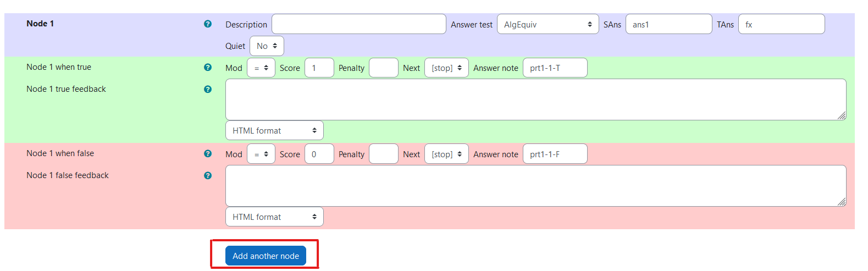Click the Node 1 false feedback text area

535,186
